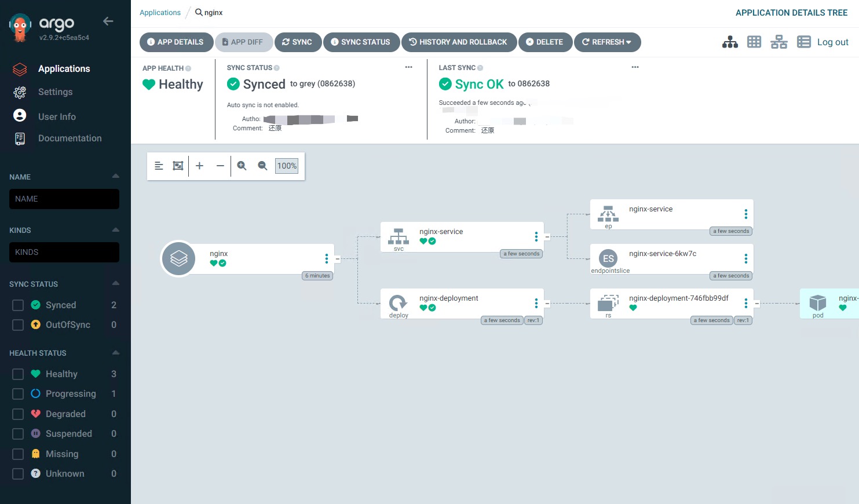Open History and Rollback
Image resolution: width=859 pixels, height=504 pixels.
[458, 42]
